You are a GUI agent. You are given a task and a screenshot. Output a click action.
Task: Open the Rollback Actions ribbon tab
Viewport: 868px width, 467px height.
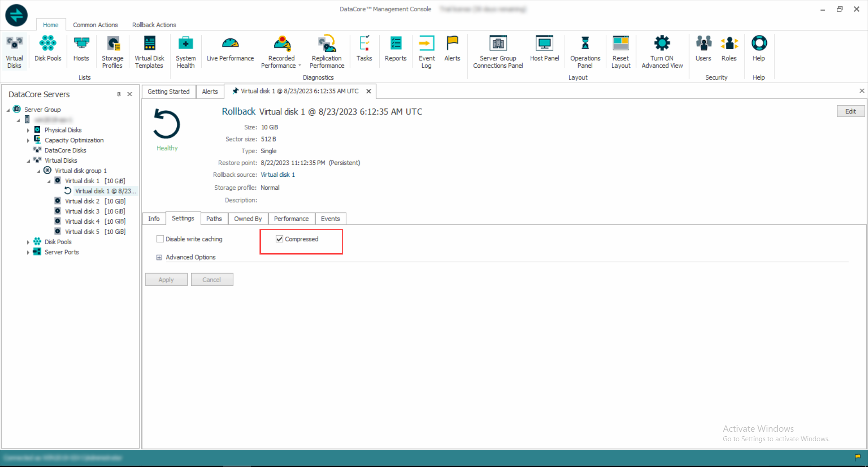(154, 25)
